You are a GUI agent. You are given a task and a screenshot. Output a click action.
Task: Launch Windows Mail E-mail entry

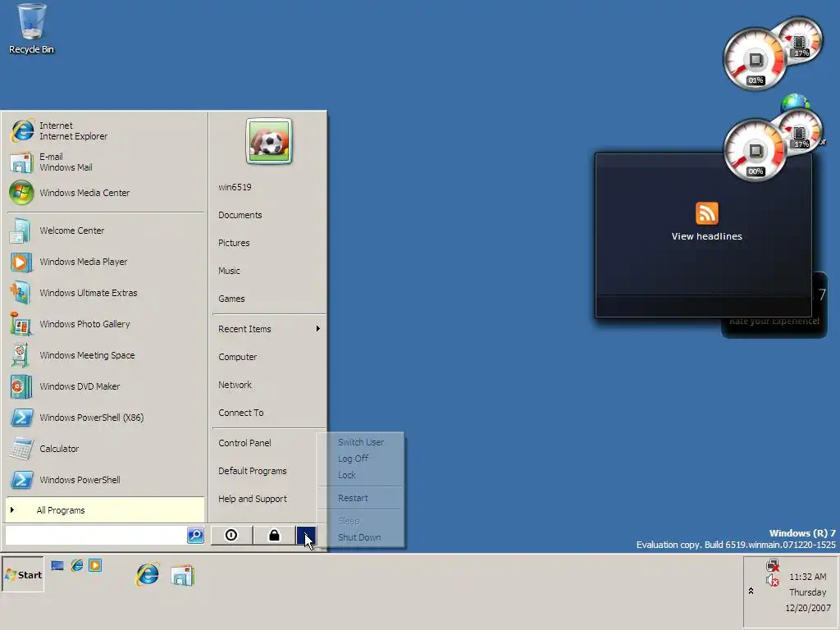[x=105, y=162]
